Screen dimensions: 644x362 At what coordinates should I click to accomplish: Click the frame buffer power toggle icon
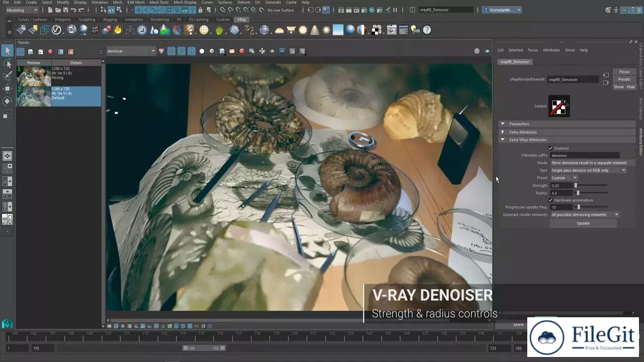21,51
